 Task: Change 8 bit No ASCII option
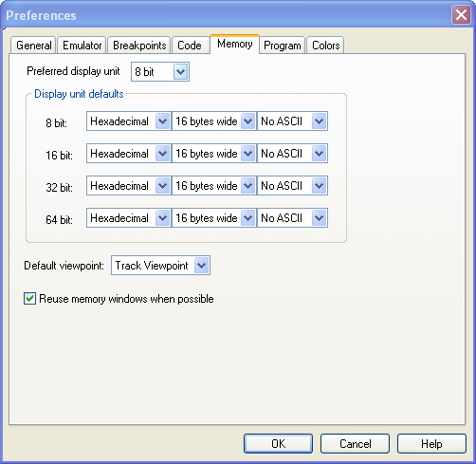[x=292, y=121]
